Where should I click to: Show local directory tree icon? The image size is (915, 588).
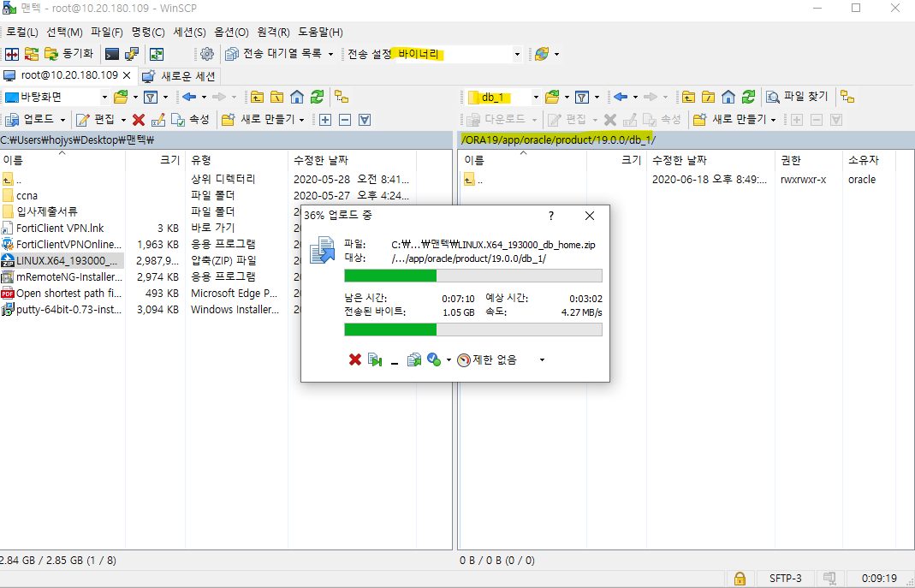pyautogui.click(x=342, y=97)
